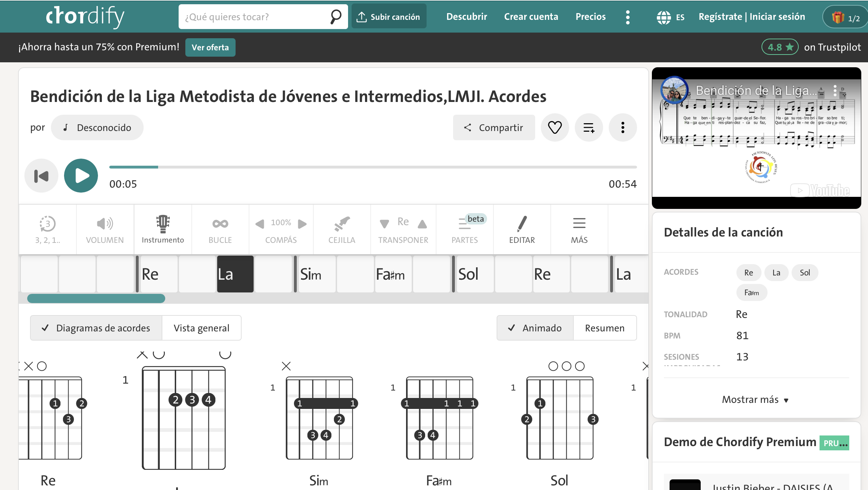Click the play button
Screen dimensions: 868x490
coord(81,176)
